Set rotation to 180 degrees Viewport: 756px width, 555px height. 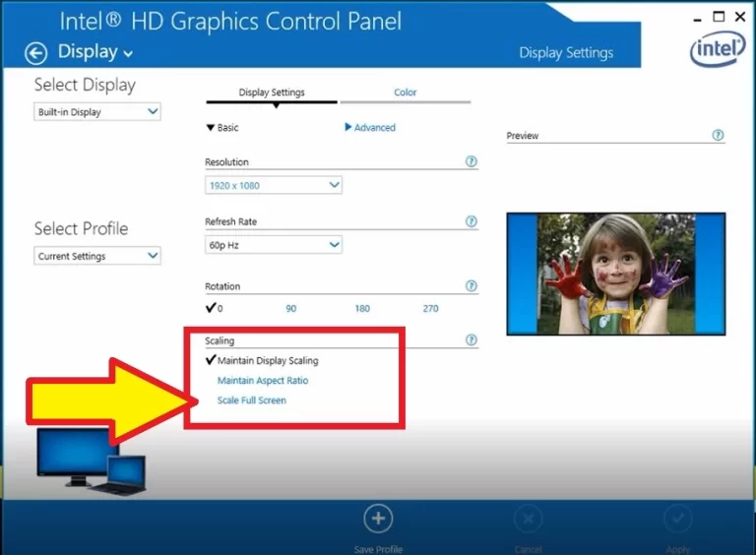(362, 309)
